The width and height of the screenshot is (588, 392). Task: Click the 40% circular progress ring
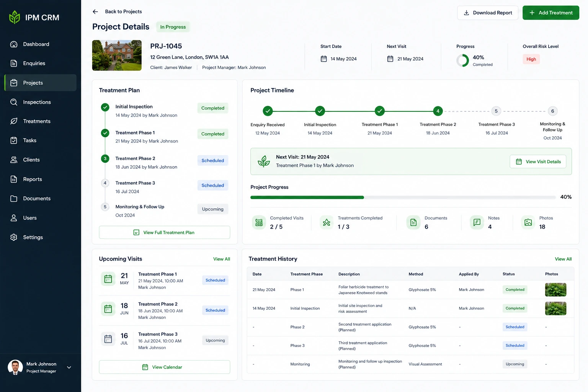pos(463,60)
